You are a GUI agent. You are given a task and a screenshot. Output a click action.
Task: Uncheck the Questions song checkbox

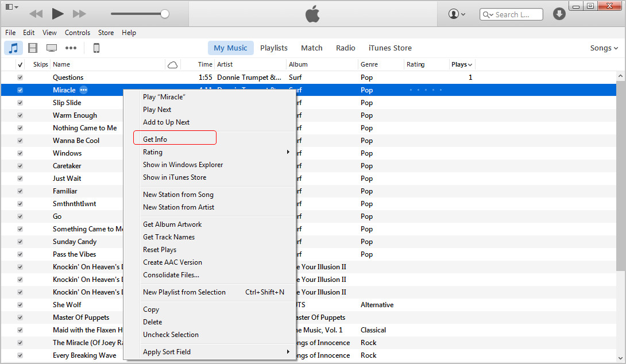(20, 78)
